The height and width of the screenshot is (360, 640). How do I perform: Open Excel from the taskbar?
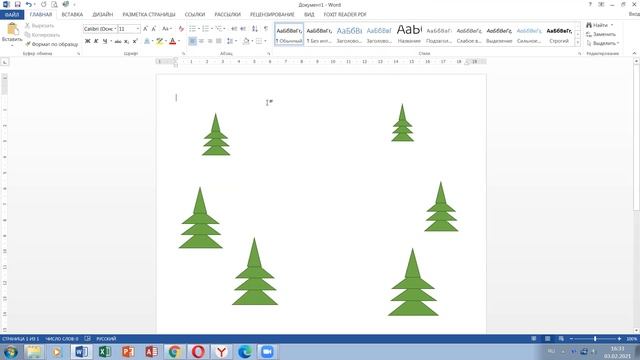tap(105, 351)
